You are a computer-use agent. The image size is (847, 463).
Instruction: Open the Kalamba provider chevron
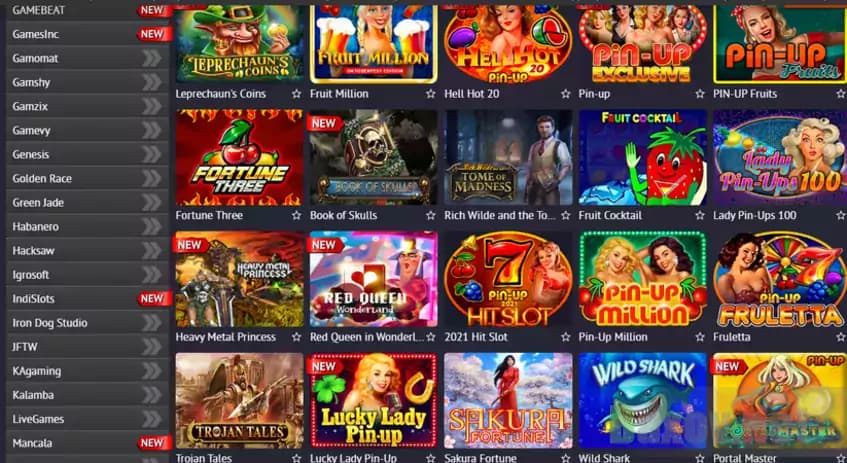(152, 395)
